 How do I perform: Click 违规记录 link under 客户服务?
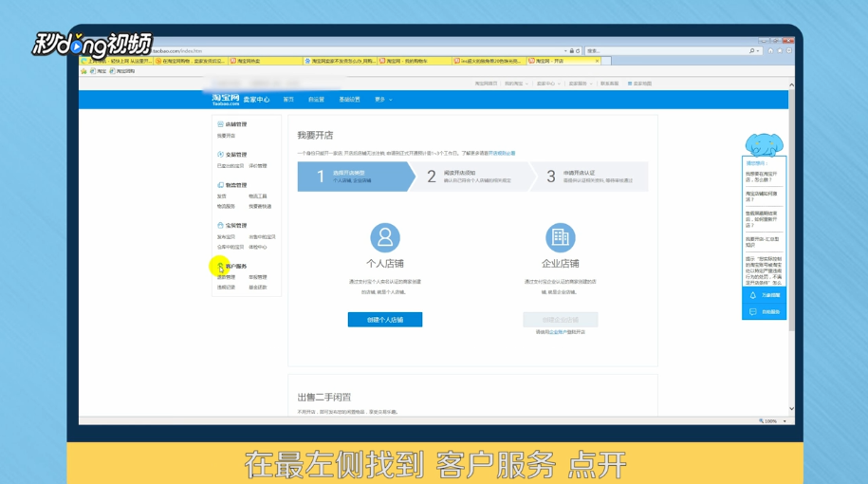pos(226,288)
